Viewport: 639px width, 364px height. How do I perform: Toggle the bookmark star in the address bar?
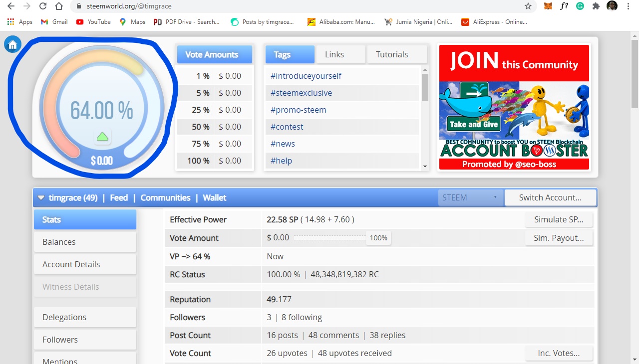pos(528,6)
